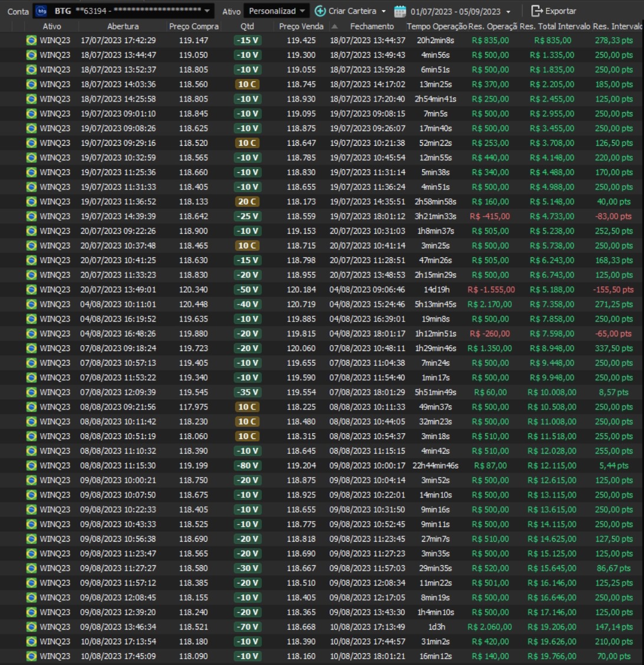644x665 pixels.
Task: Sort by the Abertura column header
Action: coord(123,27)
